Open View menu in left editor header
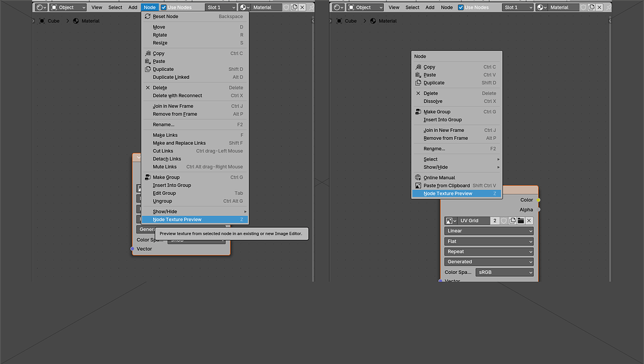The height and width of the screenshot is (364, 644). 97,7
